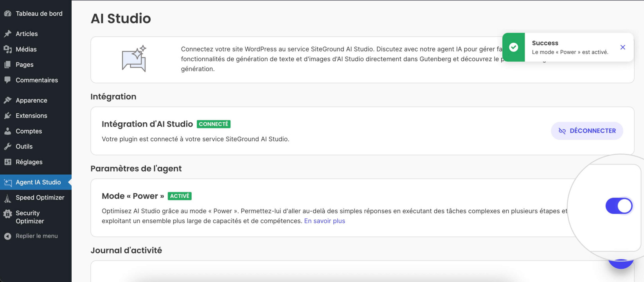Viewport: 644px width, 282px height.
Task: Click the Tableau de bord dashboard icon
Action: tap(7, 13)
